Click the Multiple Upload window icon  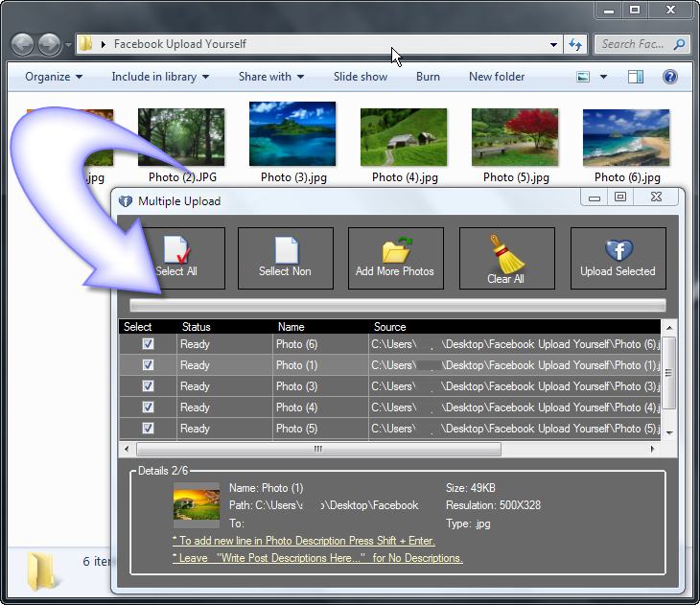[x=126, y=201]
